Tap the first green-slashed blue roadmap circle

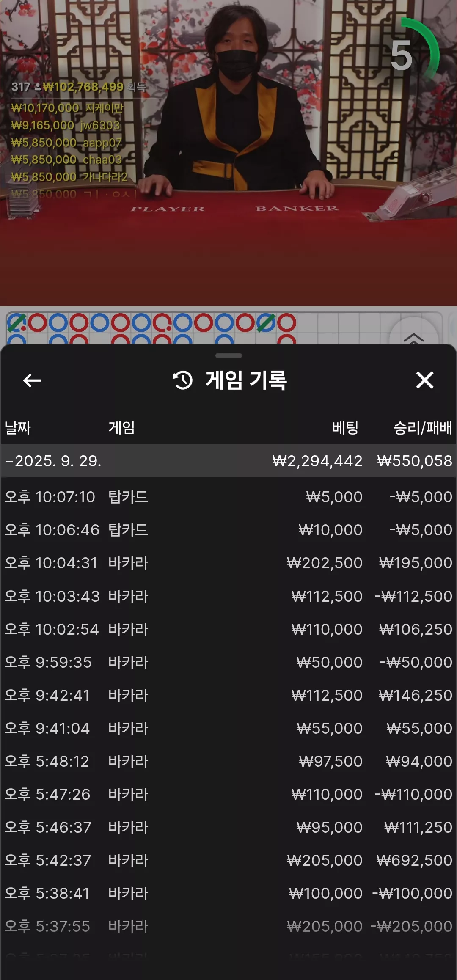pyautogui.click(x=17, y=323)
